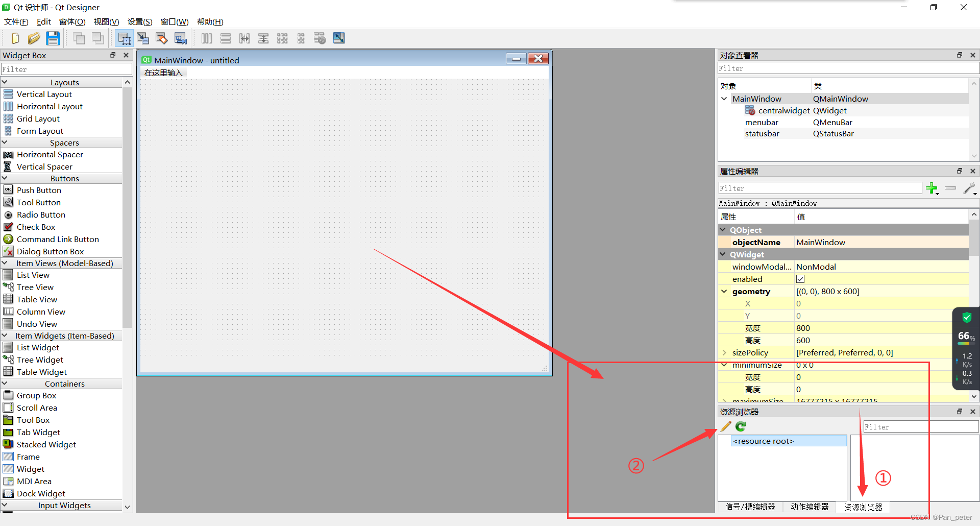Toggle the enabled property checkbox

800,279
